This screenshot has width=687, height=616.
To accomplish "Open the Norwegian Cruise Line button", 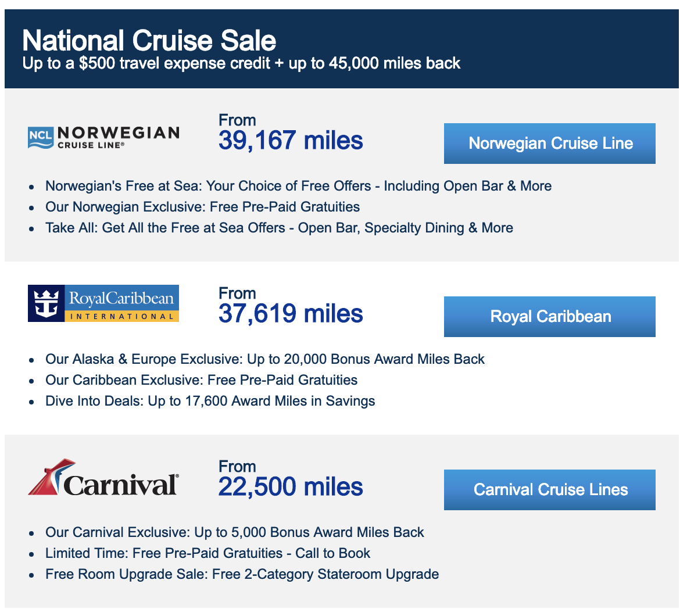I will pyautogui.click(x=549, y=144).
